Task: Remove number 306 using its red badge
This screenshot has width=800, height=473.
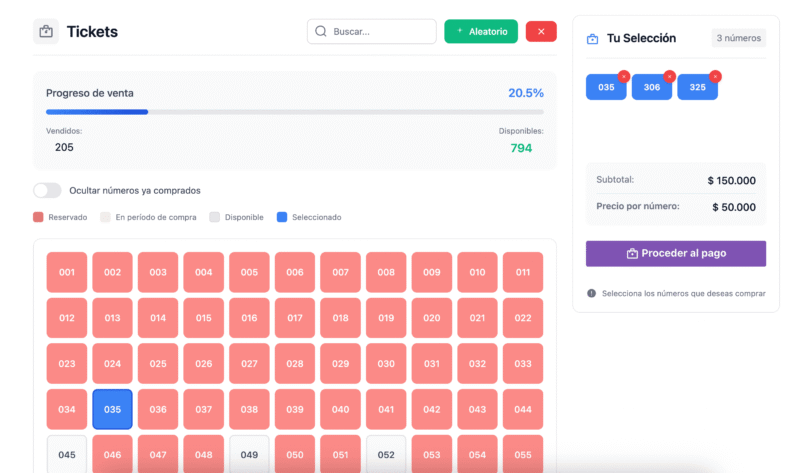Action: click(669, 76)
